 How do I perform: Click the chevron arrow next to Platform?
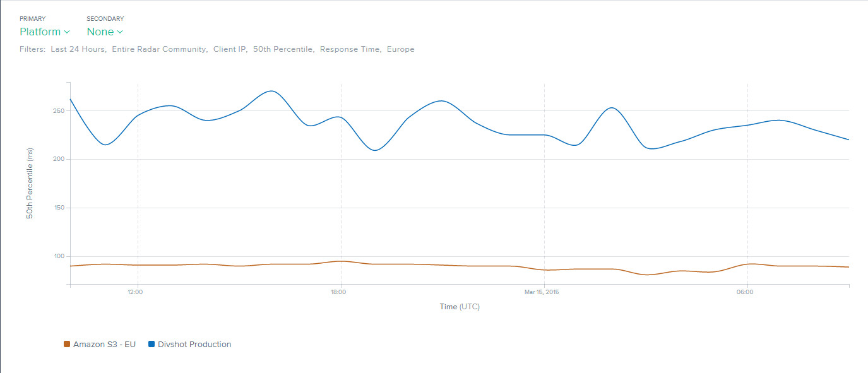[x=67, y=32]
